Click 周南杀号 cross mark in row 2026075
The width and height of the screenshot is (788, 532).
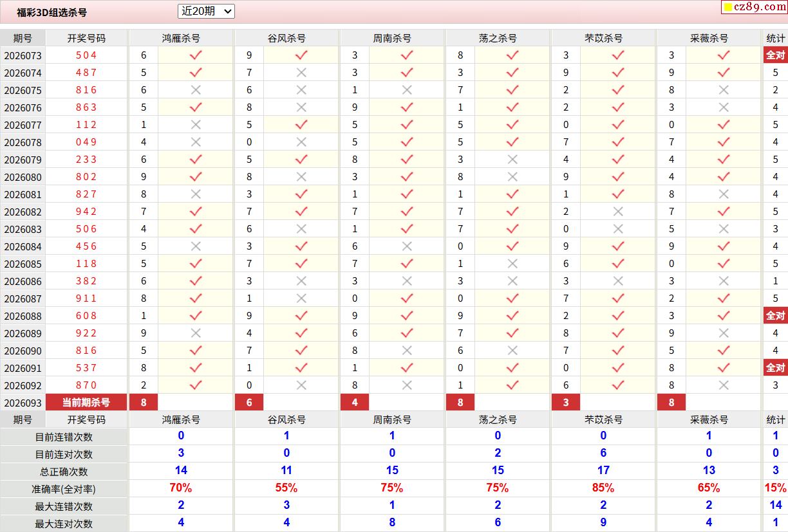pyautogui.click(x=407, y=90)
